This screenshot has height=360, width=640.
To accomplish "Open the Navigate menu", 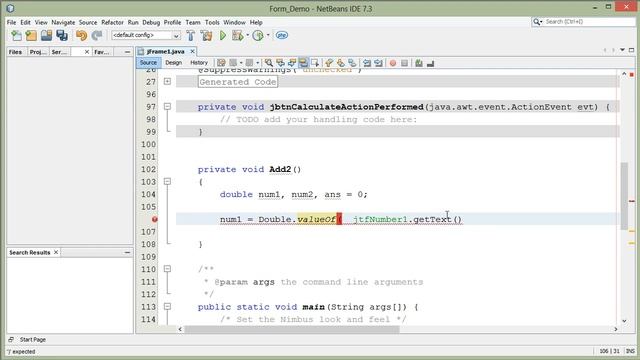I will (63, 22).
